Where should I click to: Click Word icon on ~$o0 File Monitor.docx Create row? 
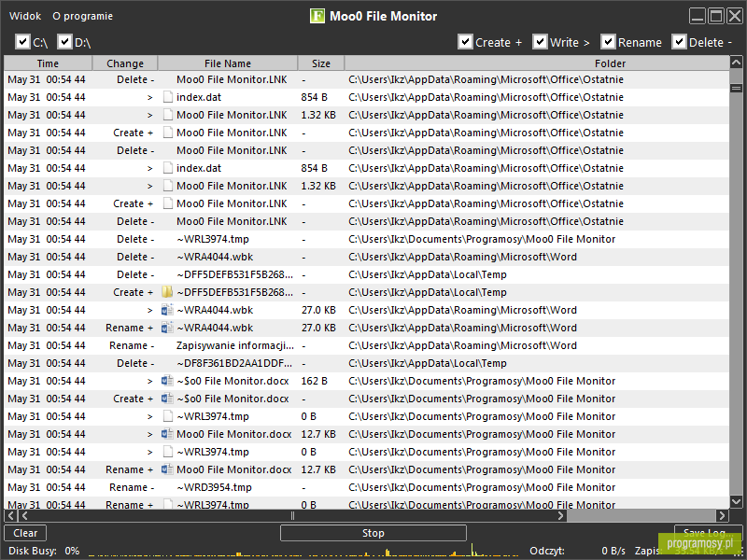click(167, 399)
